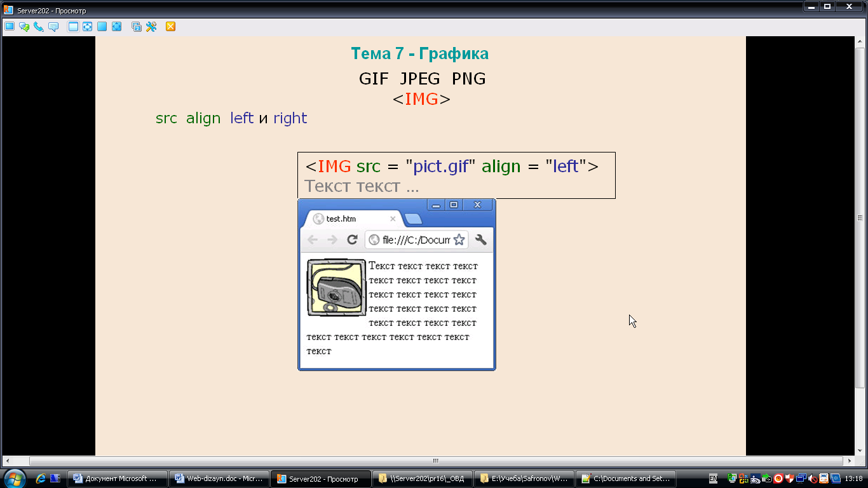
Task: Click the muted speaker volume tray icon
Action: (x=812, y=478)
